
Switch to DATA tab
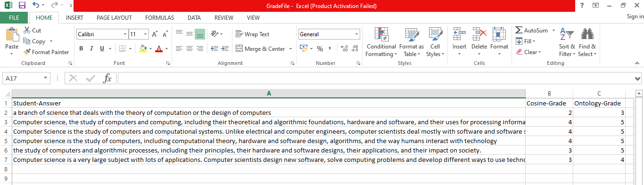(x=194, y=17)
